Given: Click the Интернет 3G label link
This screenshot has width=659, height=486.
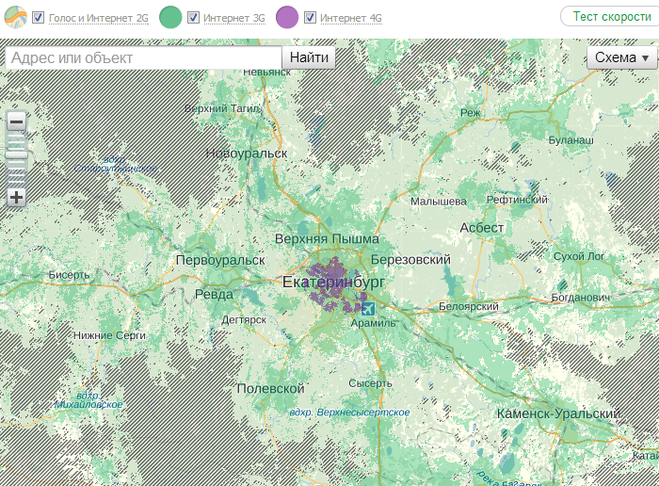Looking at the screenshot, I should [x=234, y=18].
